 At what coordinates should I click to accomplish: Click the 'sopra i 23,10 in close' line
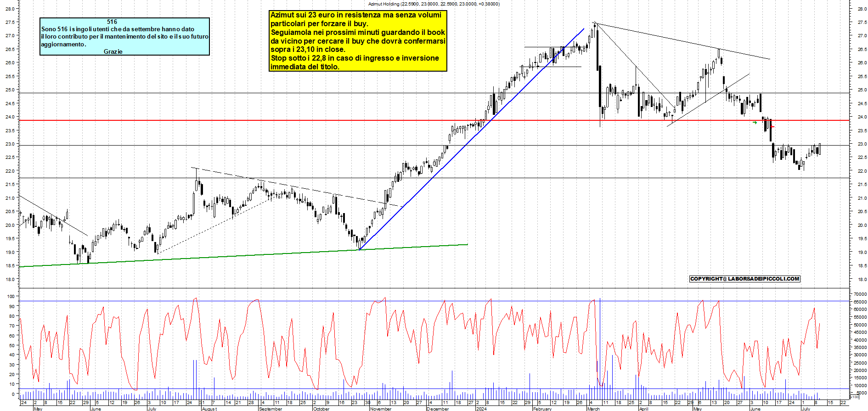coord(308,50)
